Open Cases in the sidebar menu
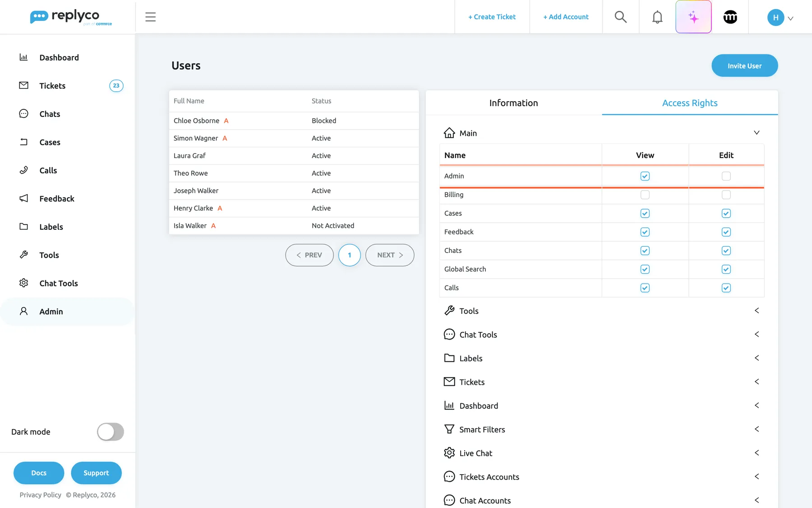Screen dimensions: 812x508 pyautogui.click(x=68, y=142)
